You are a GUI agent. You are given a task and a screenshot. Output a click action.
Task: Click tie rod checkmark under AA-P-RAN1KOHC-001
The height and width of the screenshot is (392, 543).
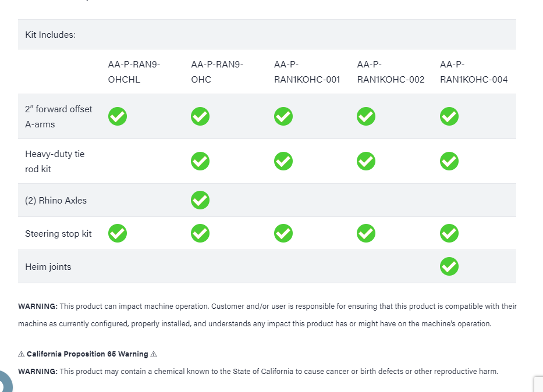283,161
